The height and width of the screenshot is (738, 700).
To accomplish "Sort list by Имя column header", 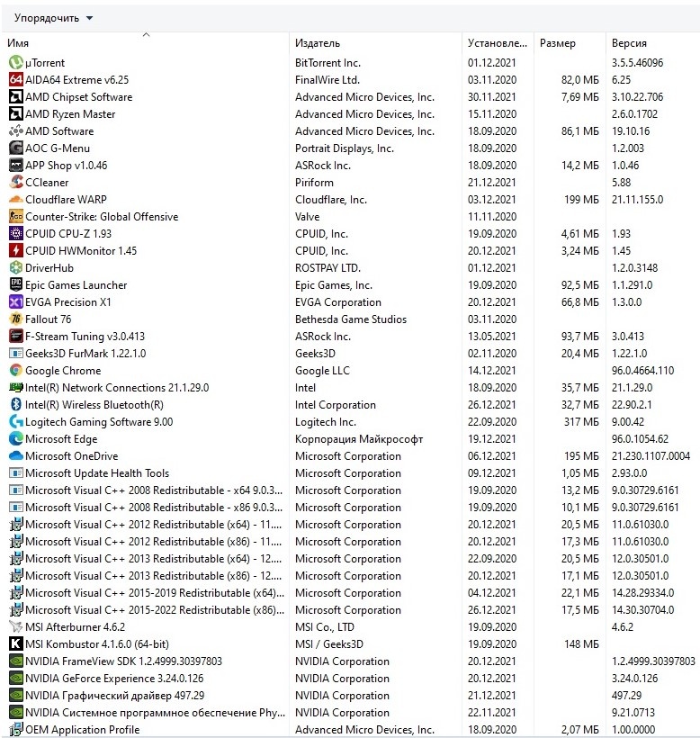I will (18, 43).
